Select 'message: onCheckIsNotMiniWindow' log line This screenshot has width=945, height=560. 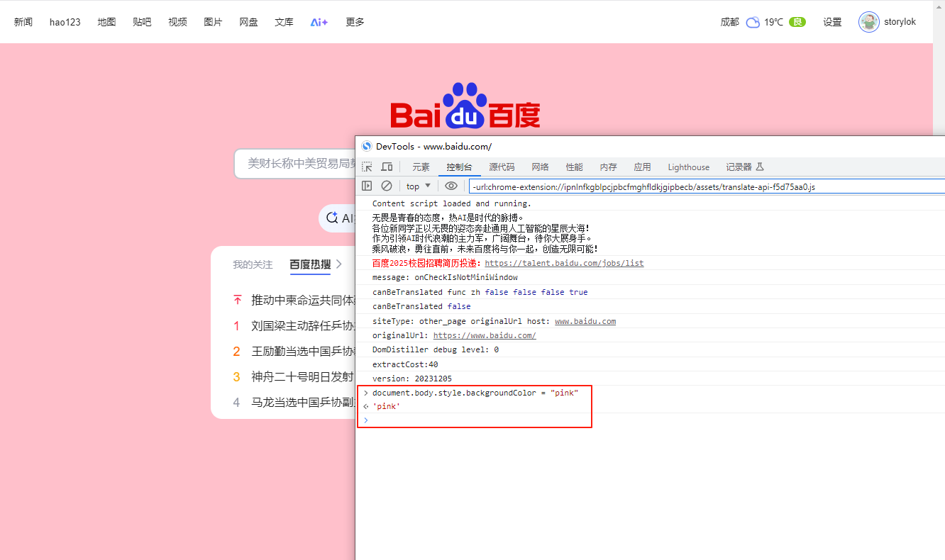click(x=445, y=277)
